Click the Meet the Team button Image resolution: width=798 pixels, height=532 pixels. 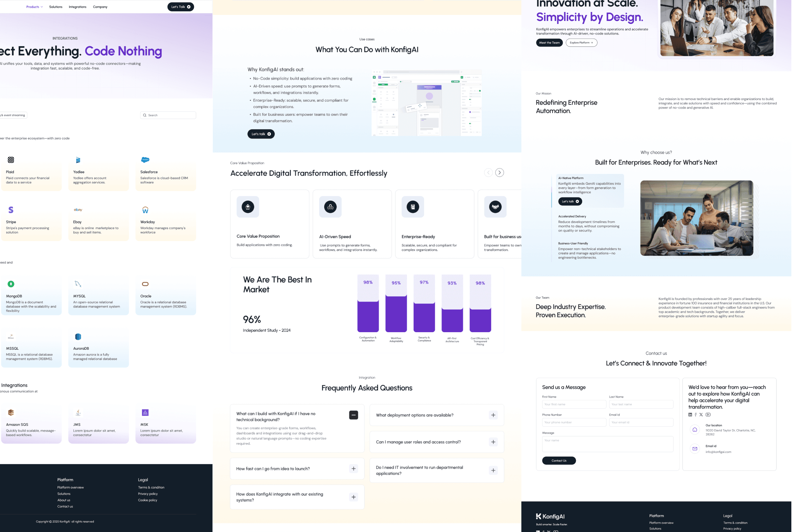click(549, 43)
